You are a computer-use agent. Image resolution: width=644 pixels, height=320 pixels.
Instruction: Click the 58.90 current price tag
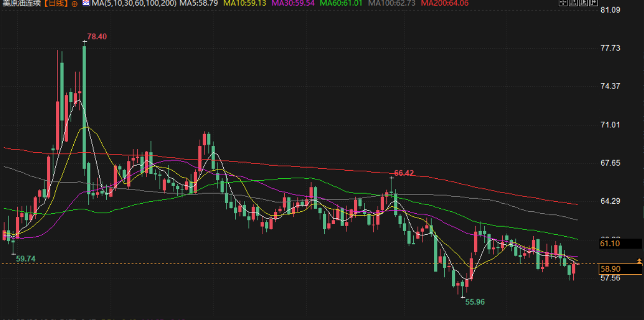tap(620, 269)
